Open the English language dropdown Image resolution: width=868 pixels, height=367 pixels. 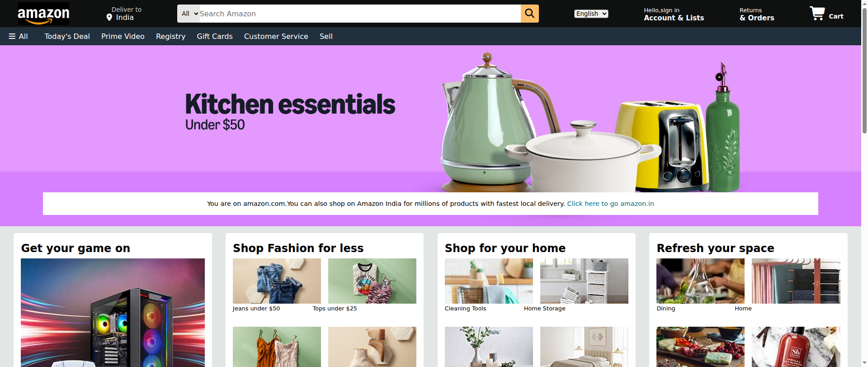point(591,14)
